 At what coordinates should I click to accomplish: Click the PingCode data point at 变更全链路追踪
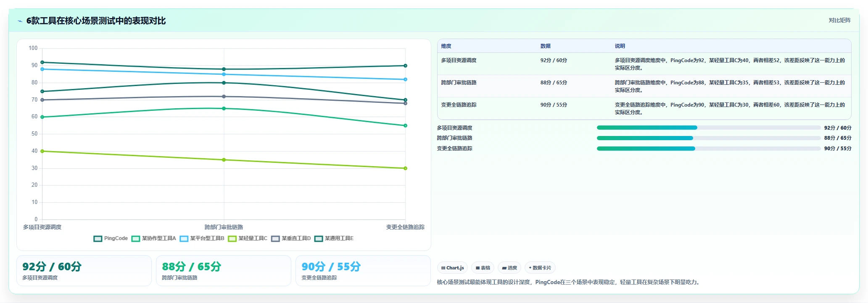tap(405, 65)
